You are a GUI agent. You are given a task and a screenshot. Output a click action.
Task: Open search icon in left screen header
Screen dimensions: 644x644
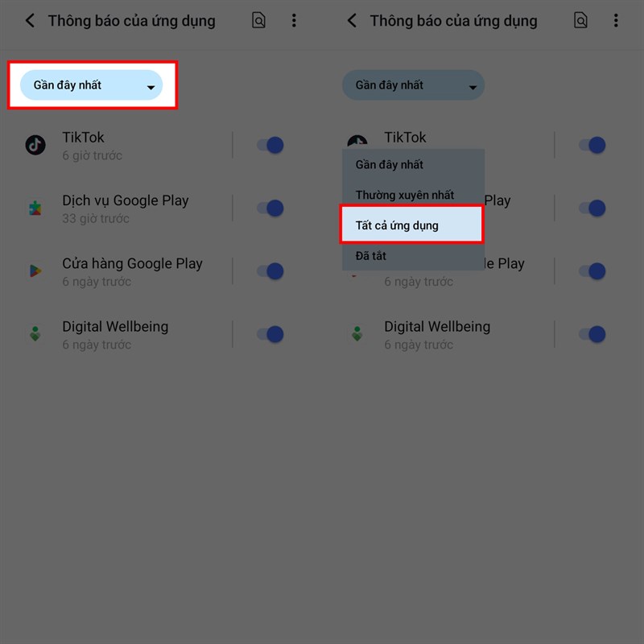pyautogui.click(x=258, y=20)
